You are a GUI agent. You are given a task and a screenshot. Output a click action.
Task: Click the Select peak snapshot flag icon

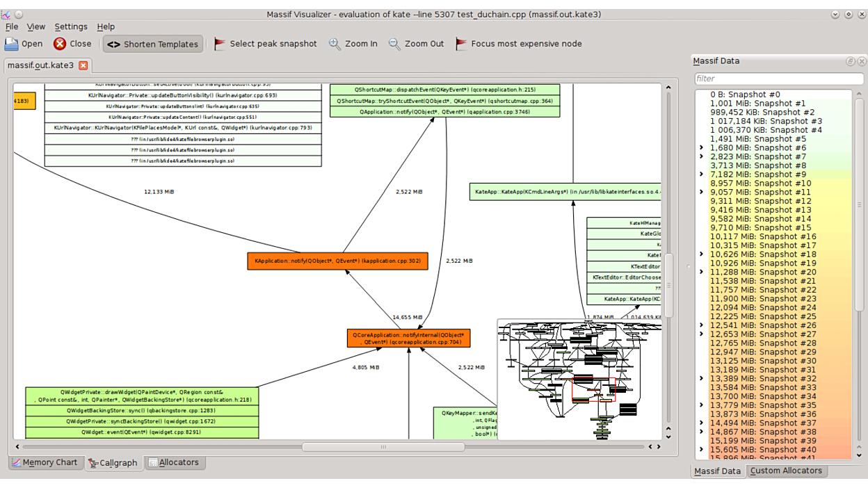click(x=220, y=44)
